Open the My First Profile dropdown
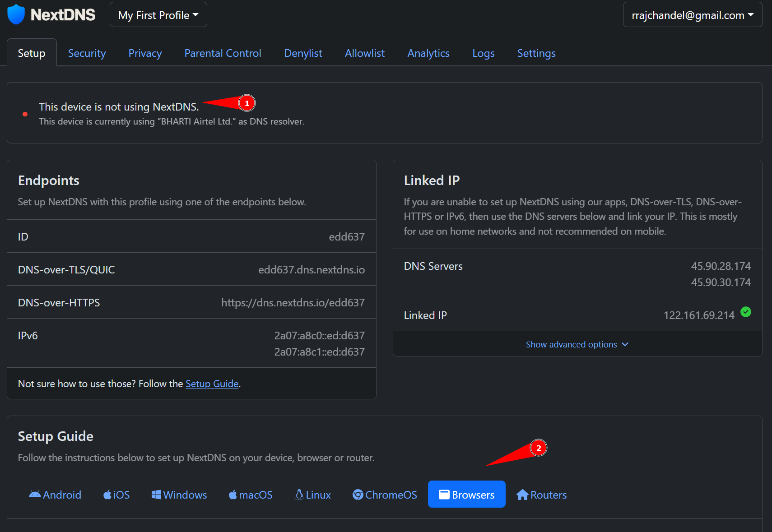Viewport: 772px width, 532px height. [158, 15]
